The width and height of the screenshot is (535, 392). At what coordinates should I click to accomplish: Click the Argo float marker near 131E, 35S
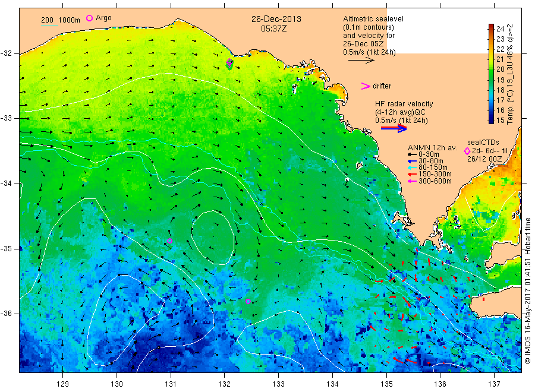point(169,241)
